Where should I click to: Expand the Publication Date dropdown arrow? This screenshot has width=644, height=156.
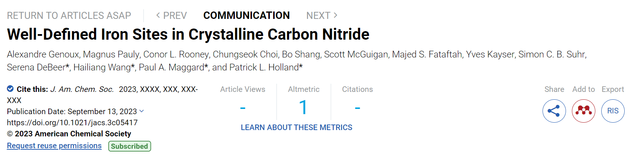[142, 111]
